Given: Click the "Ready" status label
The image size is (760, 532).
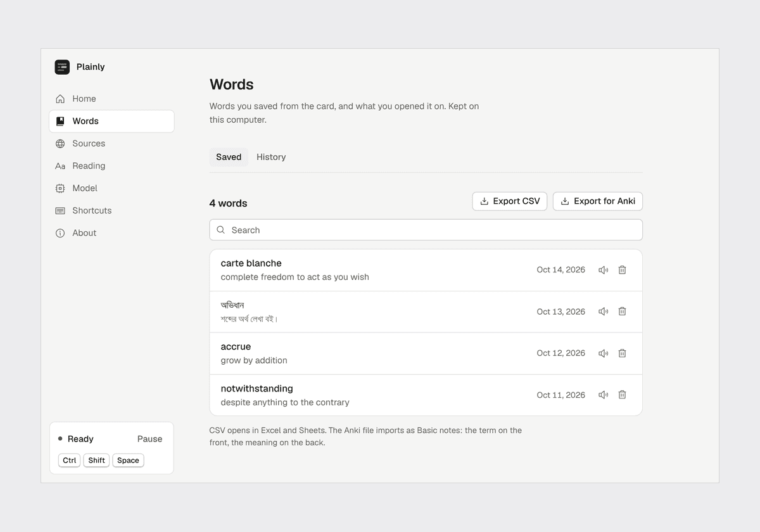Looking at the screenshot, I should [x=80, y=439].
